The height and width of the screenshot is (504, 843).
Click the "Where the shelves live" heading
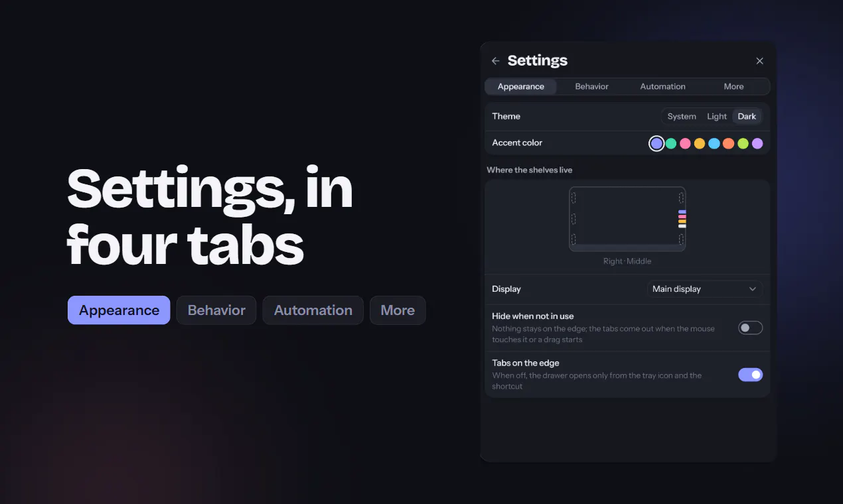tap(529, 170)
